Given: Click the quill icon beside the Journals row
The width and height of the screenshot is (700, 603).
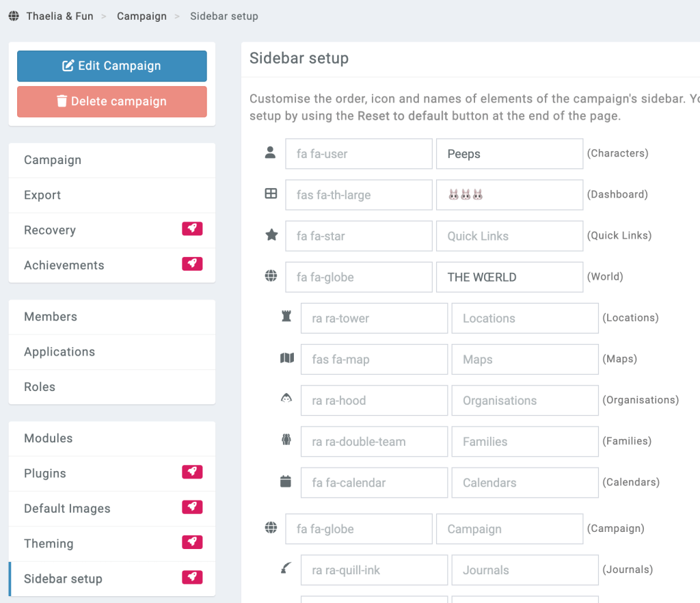Looking at the screenshot, I should click(x=286, y=567).
